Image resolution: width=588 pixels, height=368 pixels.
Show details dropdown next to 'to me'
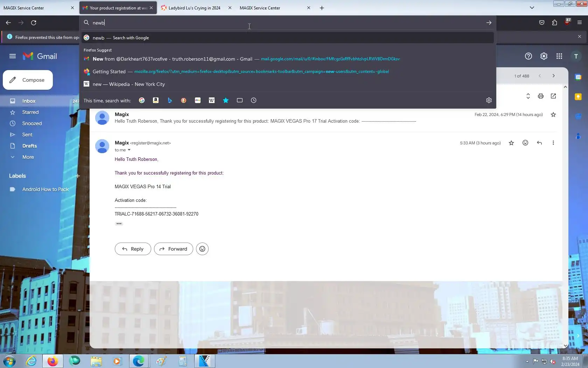pos(129,150)
